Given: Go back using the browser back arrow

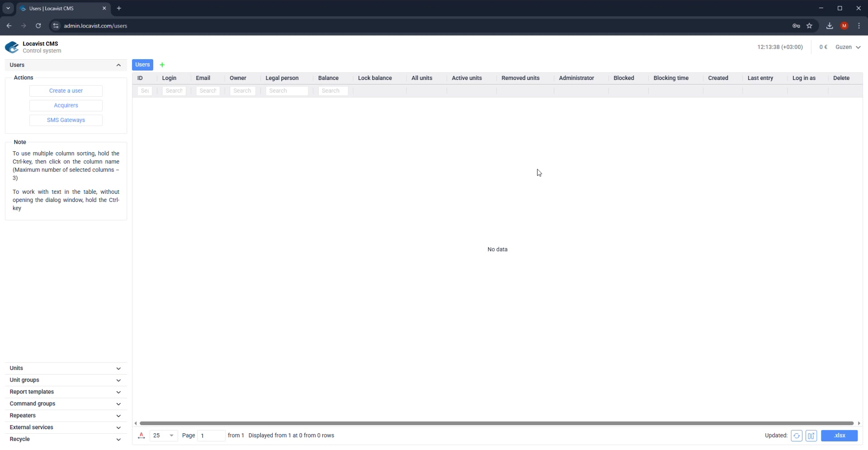Looking at the screenshot, I should click(9, 26).
